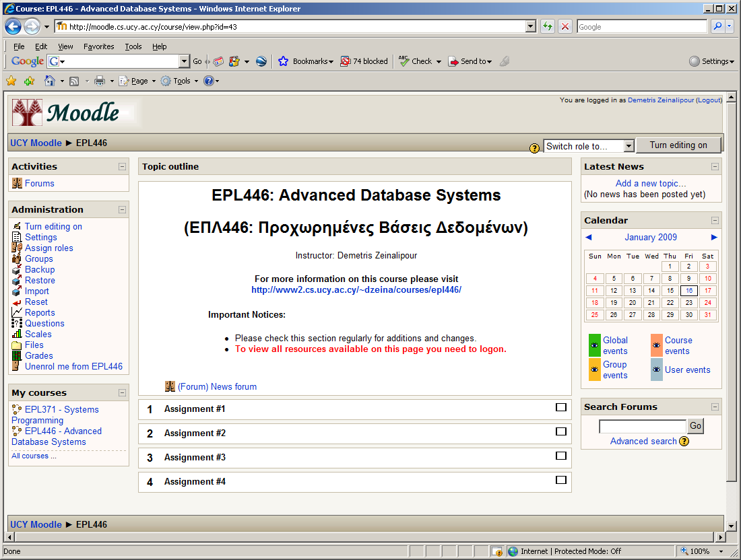Toggle Course events visibility in calendar
The height and width of the screenshot is (560, 741).
tap(656, 345)
